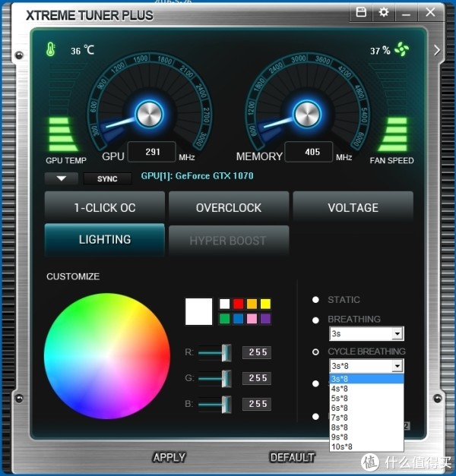Click the B value field showing 255
Image resolution: width=456 pixels, height=476 pixels.
pos(257,404)
